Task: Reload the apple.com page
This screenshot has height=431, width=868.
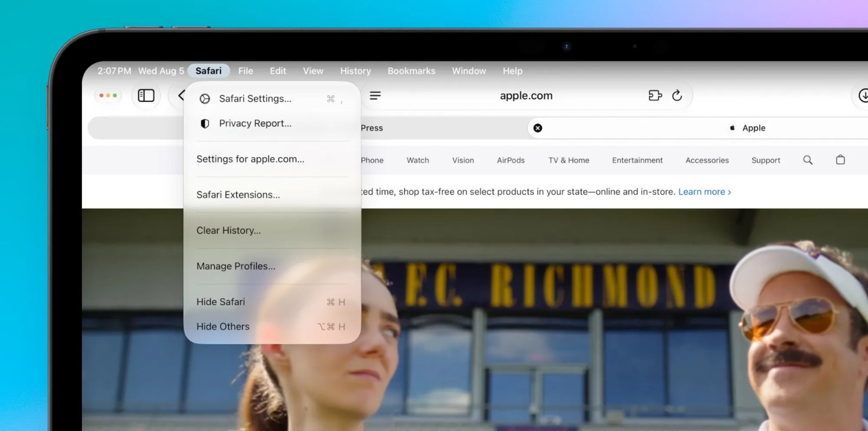Action: [677, 95]
